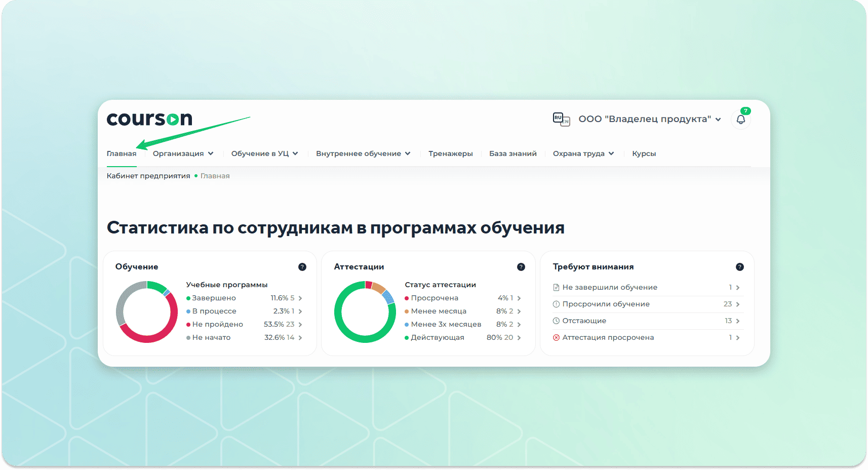
Task: Click the RU/EN language switch icon
Action: coord(561,119)
